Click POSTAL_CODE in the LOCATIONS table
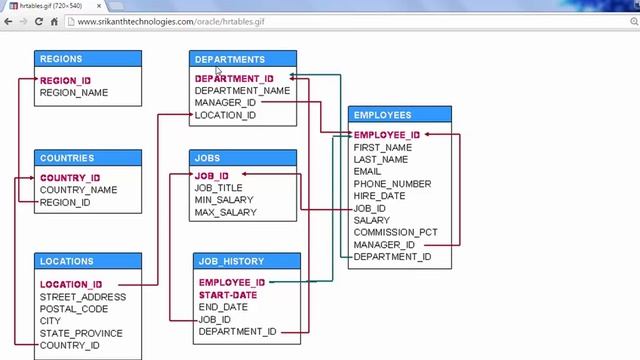The image size is (640, 360). click(74, 309)
